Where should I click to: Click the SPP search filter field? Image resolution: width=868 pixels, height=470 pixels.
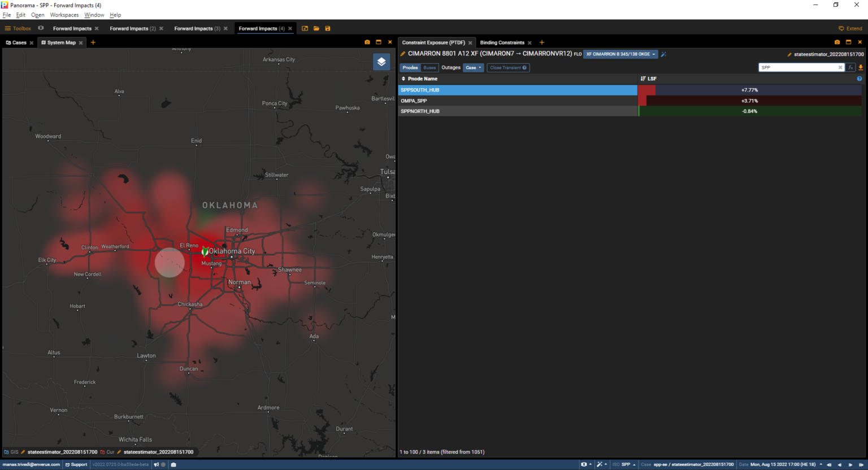797,67
